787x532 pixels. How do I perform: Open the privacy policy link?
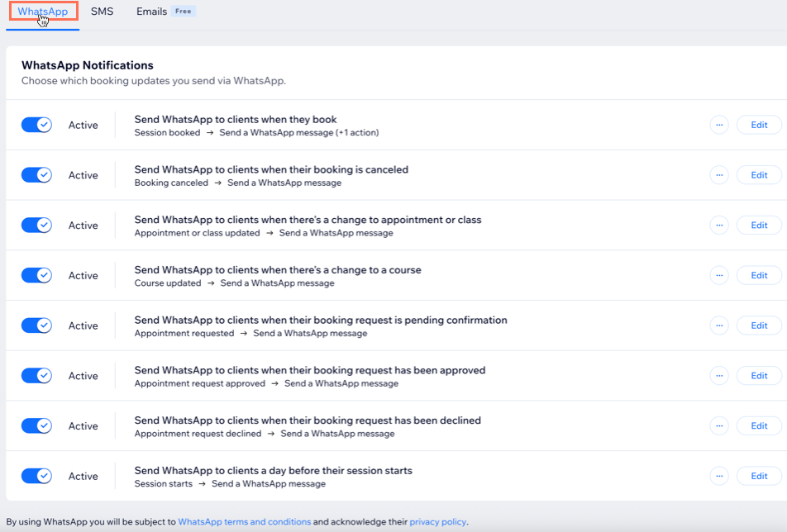[437, 522]
